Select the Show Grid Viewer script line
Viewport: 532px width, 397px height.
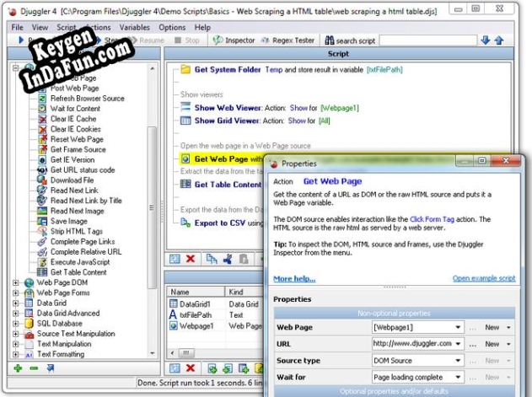click(255, 121)
